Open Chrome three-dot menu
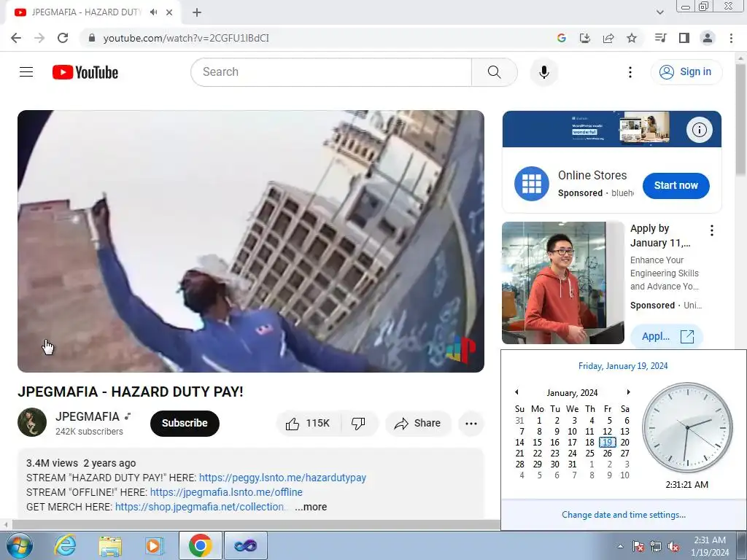 click(731, 38)
